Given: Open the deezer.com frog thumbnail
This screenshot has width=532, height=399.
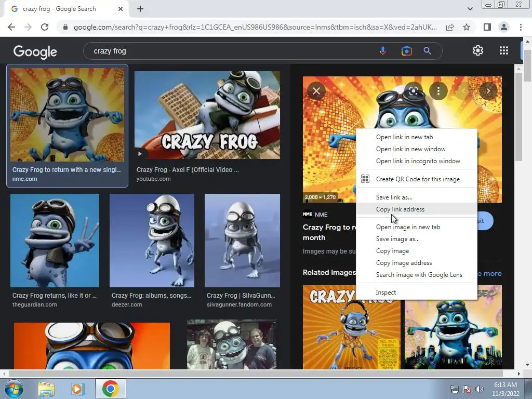Looking at the screenshot, I should pyautogui.click(x=152, y=241).
